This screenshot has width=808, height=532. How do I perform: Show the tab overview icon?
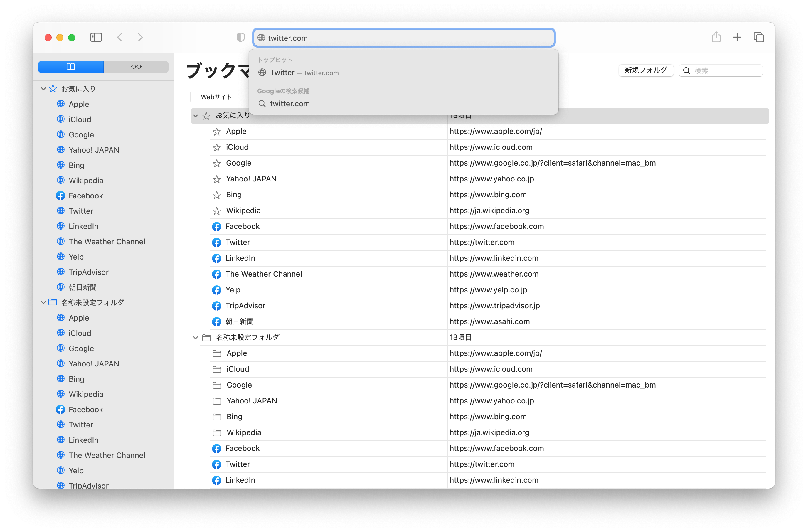click(x=758, y=37)
